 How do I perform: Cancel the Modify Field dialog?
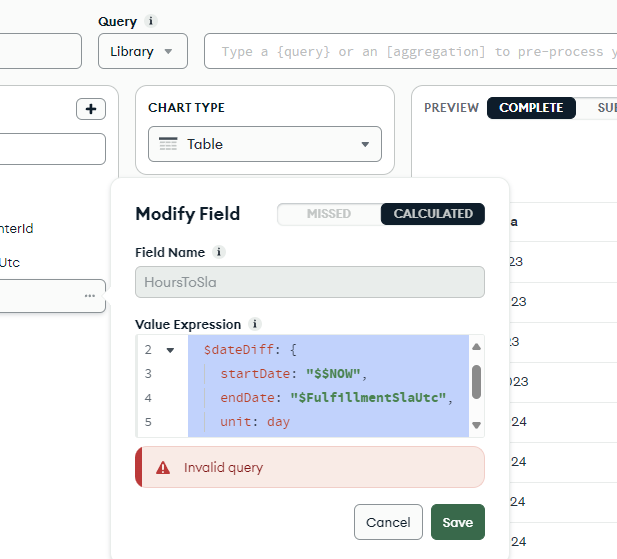click(x=388, y=522)
